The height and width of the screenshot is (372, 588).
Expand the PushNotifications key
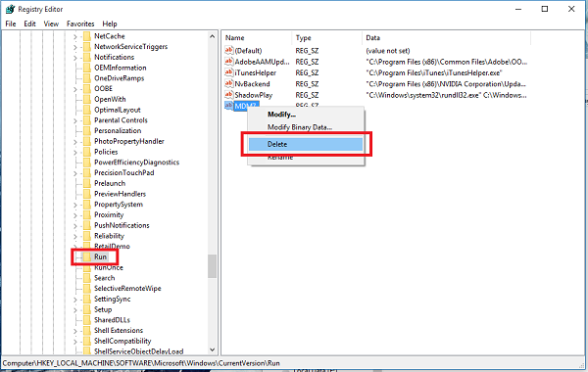[x=75, y=225]
